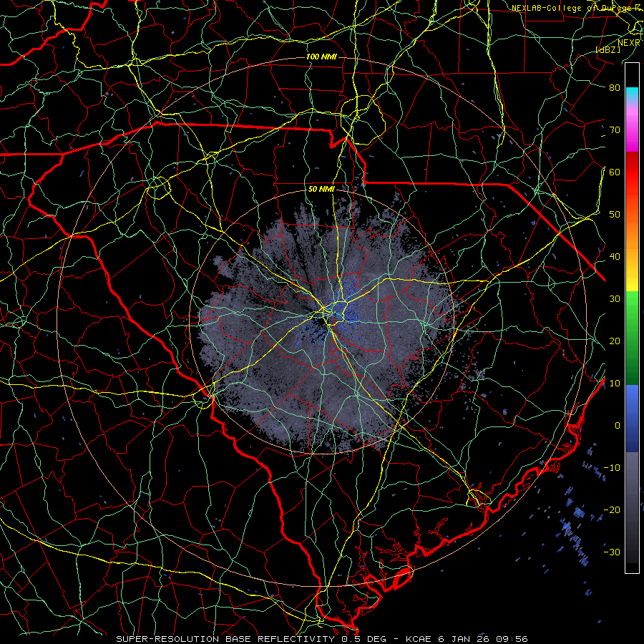Click the [dBZ] unit label

click(608, 49)
